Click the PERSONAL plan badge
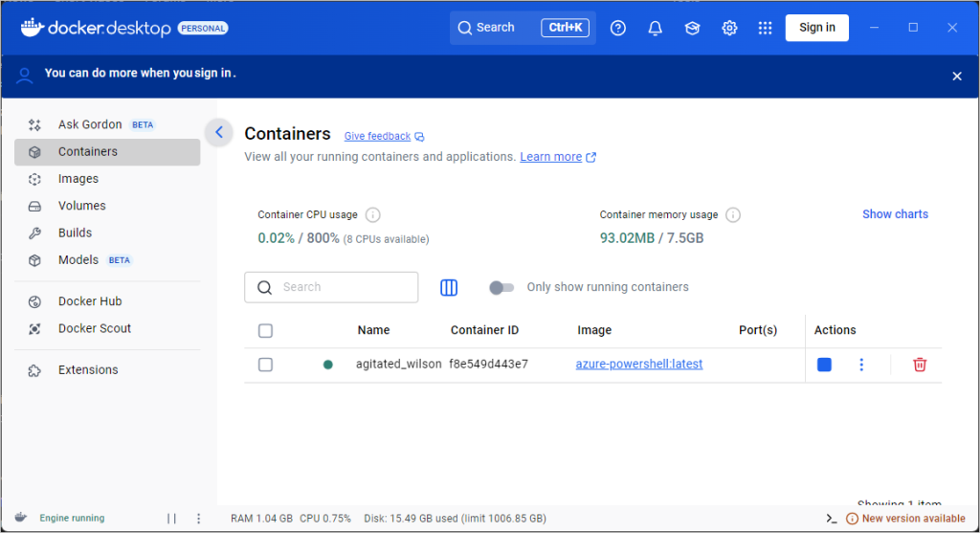Screen dimensions: 980x533 pos(203,28)
